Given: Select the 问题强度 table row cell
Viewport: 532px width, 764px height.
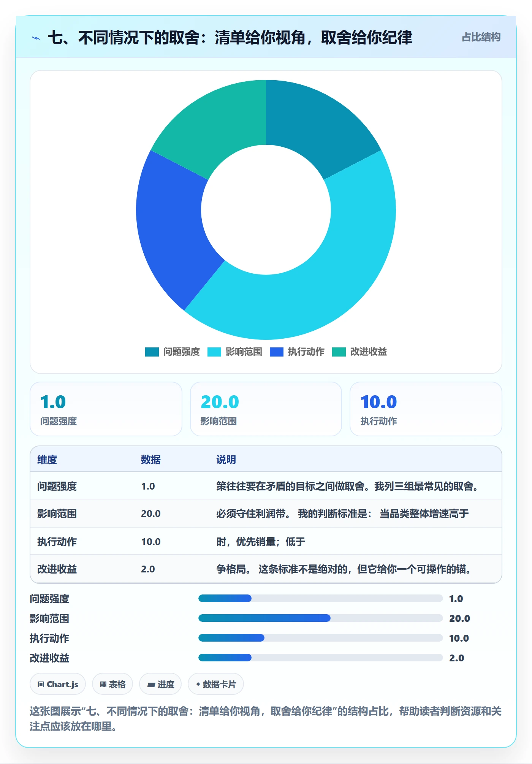Looking at the screenshot, I should [57, 486].
